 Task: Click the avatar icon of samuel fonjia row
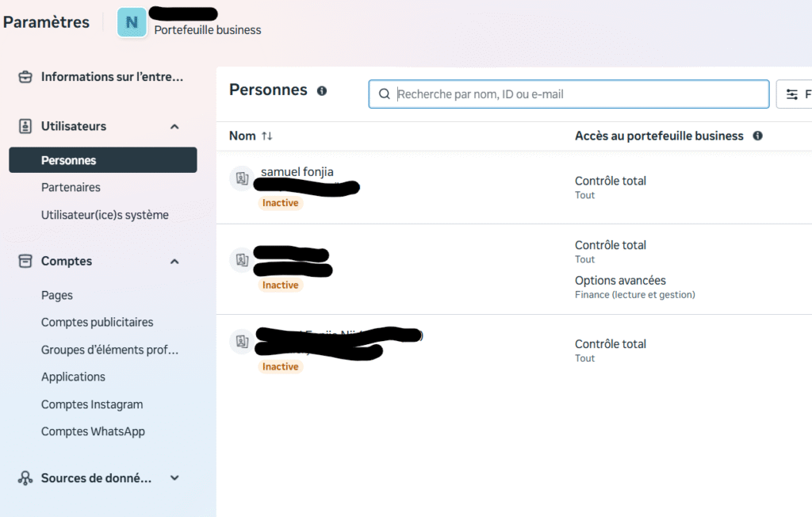[241, 178]
